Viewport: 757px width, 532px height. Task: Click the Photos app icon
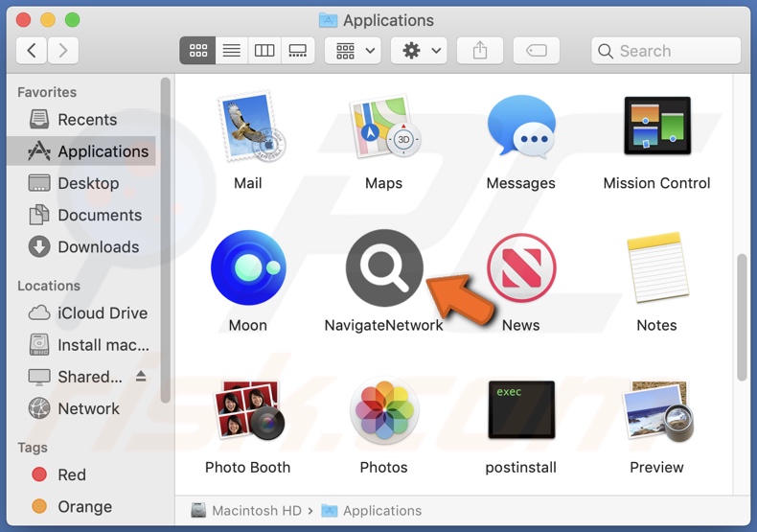click(x=384, y=410)
